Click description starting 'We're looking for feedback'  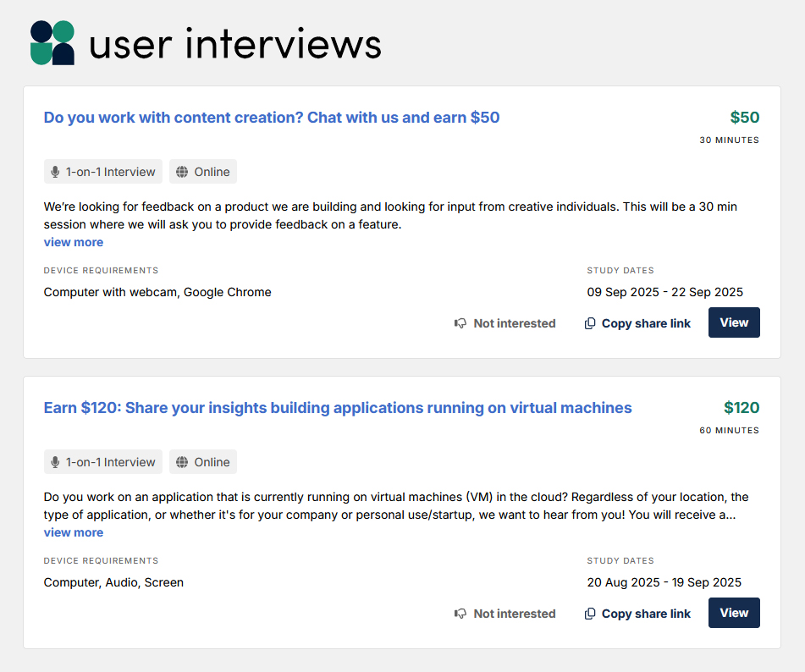pos(390,216)
